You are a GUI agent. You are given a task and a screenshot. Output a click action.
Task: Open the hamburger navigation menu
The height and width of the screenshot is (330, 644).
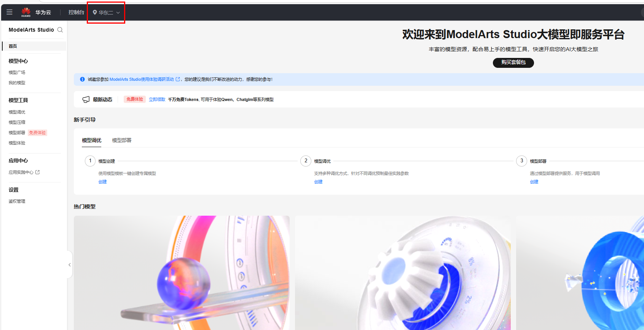click(10, 12)
